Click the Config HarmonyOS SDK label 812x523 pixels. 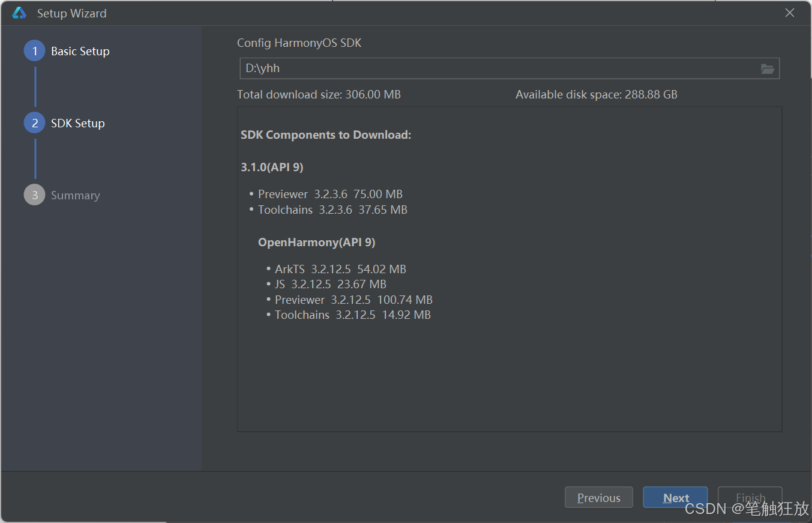click(x=299, y=43)
